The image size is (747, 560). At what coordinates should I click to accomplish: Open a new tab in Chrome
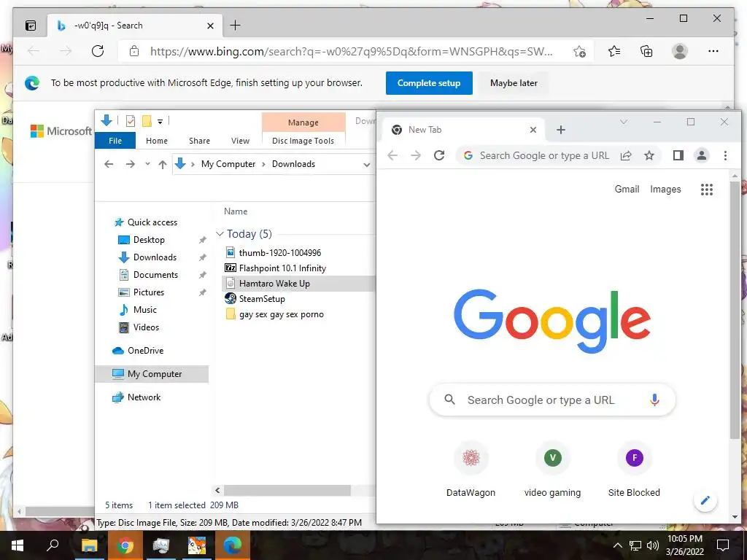pos(561,130)
